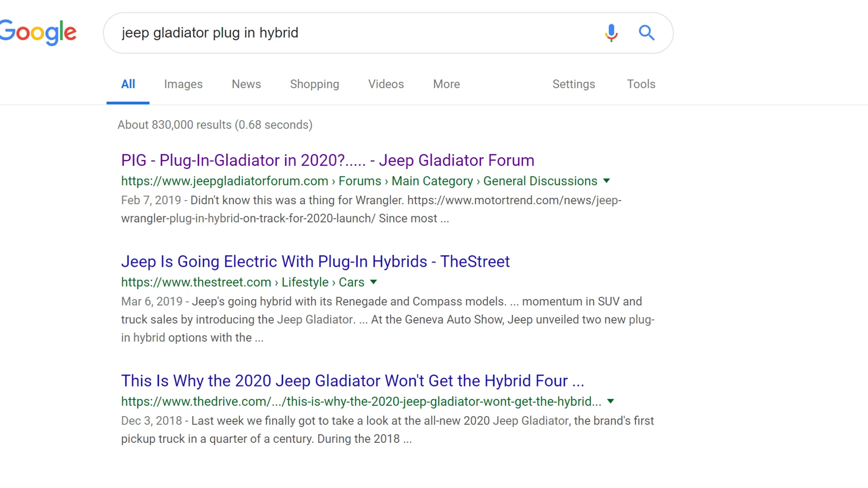Open search Settings menu
The height and width of the screenshot is (488, 868).
click(574, 84)
